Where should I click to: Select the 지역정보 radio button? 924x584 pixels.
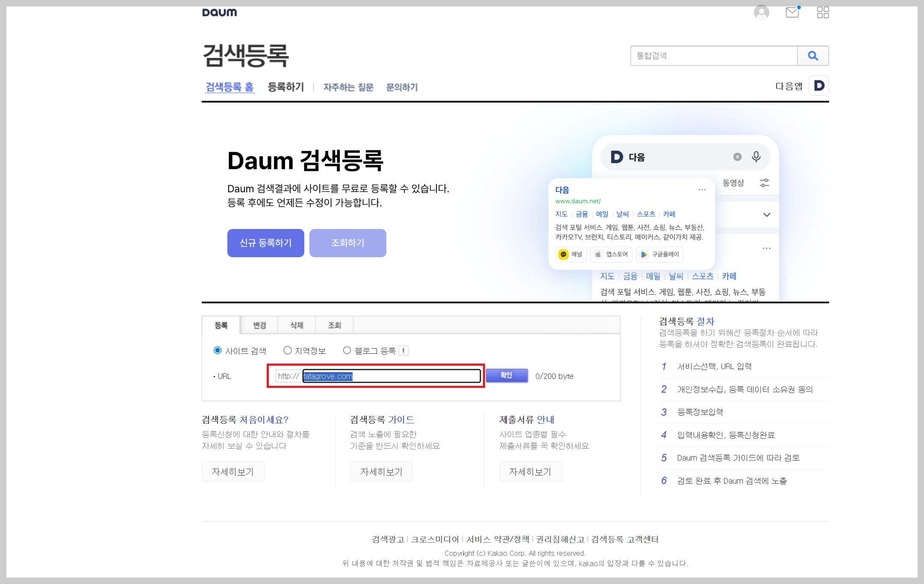point(287,350)
